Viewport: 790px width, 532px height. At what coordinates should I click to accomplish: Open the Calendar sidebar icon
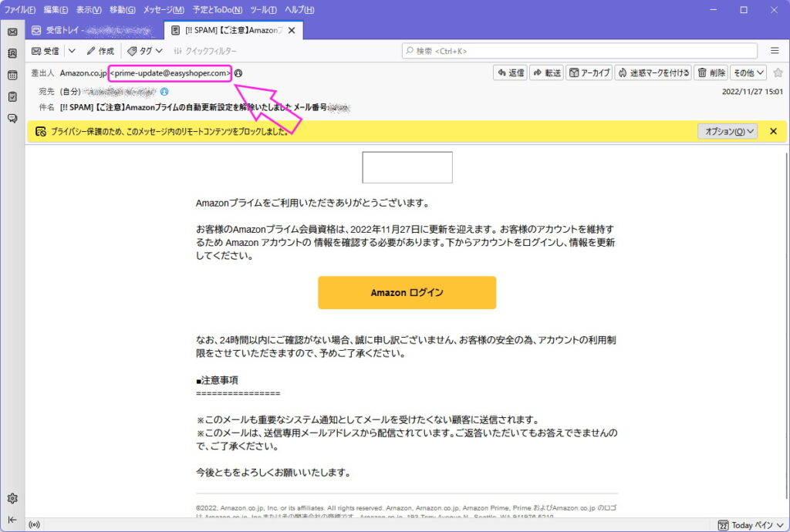tap(12, 75)
